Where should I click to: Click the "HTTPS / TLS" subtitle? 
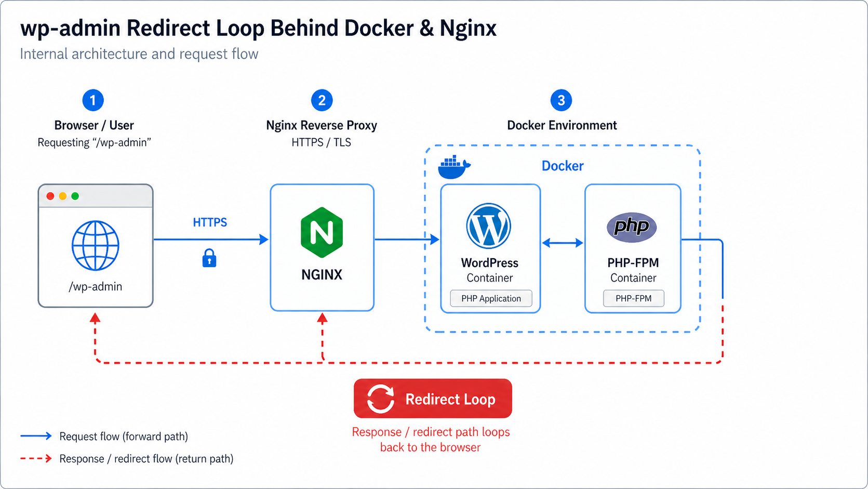click(x=322, y=142)
